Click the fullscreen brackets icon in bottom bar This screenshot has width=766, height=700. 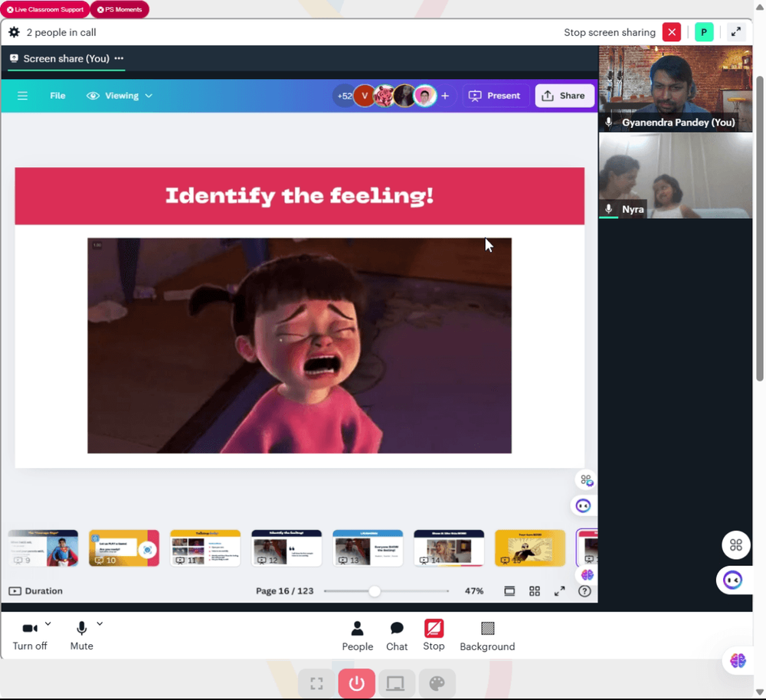click(x=316, y=683)
